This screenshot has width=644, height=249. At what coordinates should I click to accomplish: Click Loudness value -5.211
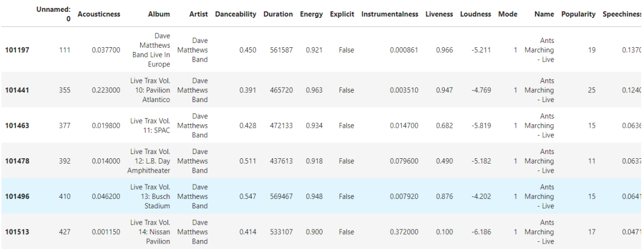click(x=481, y=50)
